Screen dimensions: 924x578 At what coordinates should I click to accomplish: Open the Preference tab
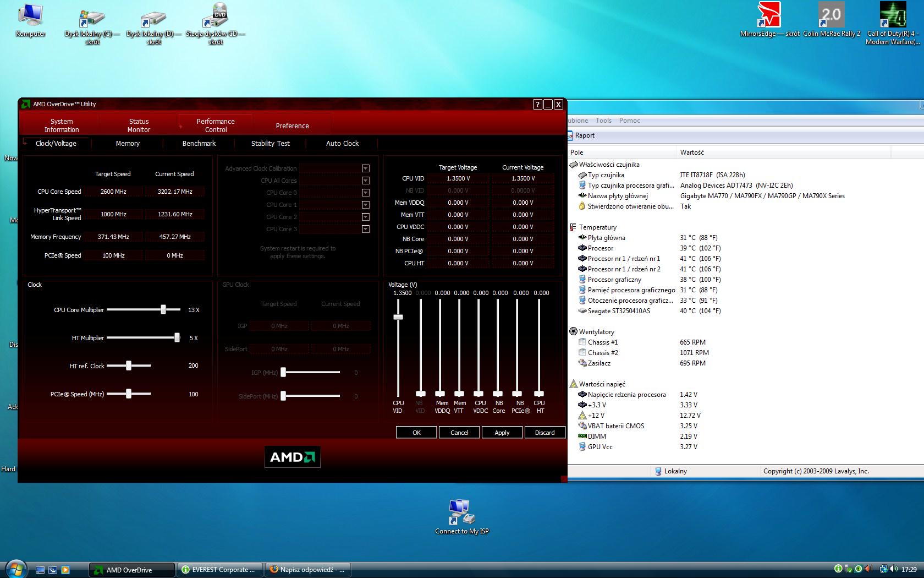[292, 126]
